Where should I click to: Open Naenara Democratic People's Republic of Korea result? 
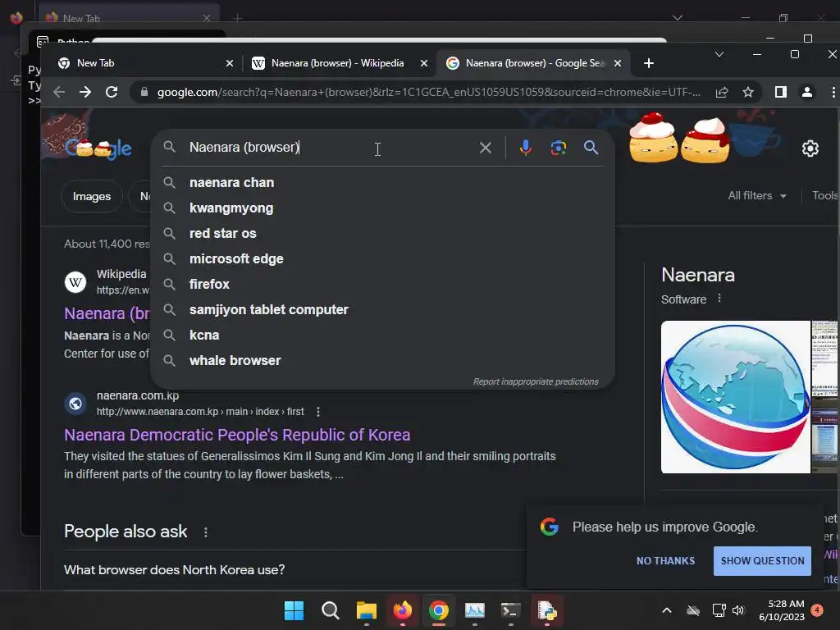pos(237,435)
